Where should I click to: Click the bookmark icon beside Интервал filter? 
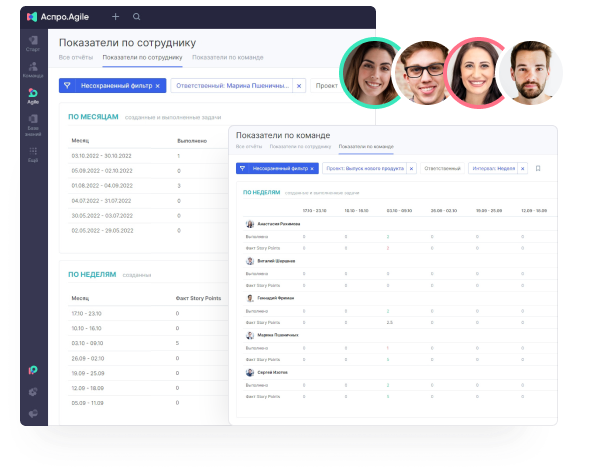click(x=538, y=168)
